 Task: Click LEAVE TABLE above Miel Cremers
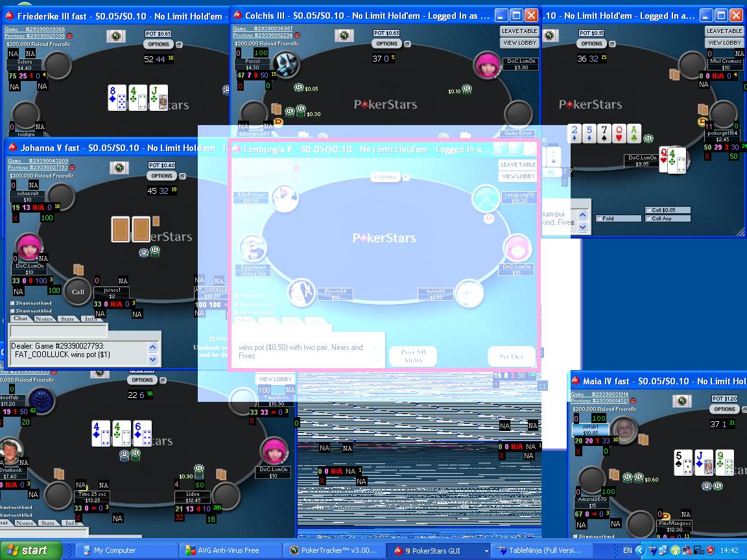click(724, 31)
